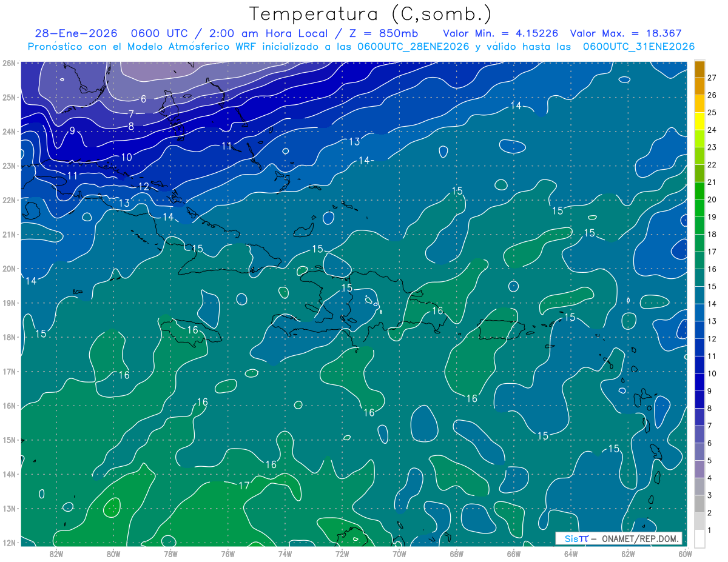Click the 76W longitude axis label
This screenshot has width=728, height=562.
point(228,553)
